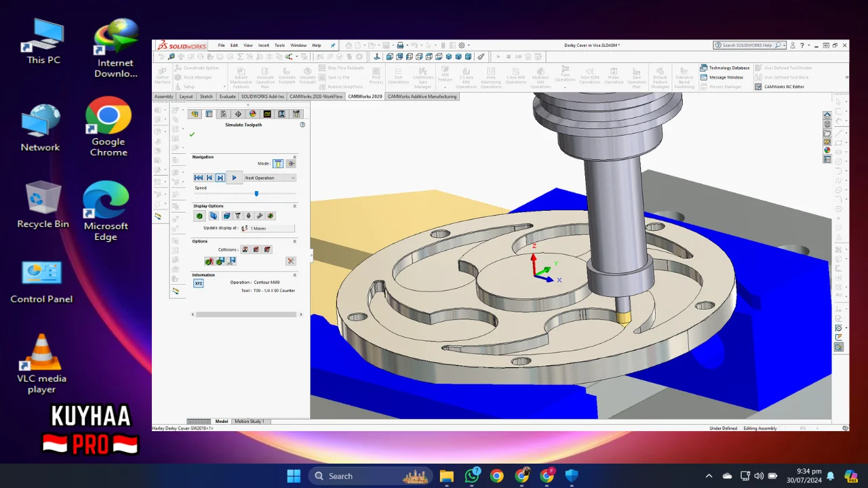Toggle the second Collisions check icon
The image size is (868, 488).
tap(256, 249)
